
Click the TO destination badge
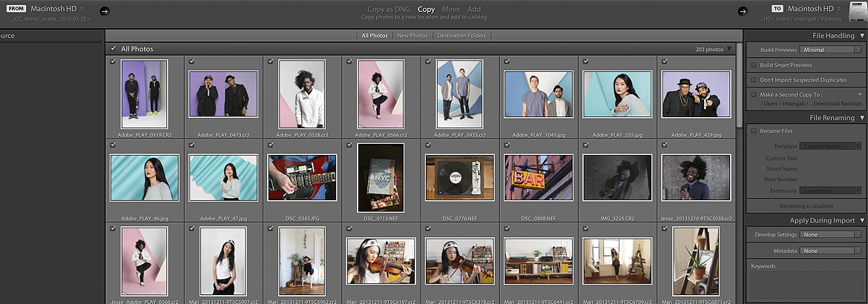tap(779, 9)
